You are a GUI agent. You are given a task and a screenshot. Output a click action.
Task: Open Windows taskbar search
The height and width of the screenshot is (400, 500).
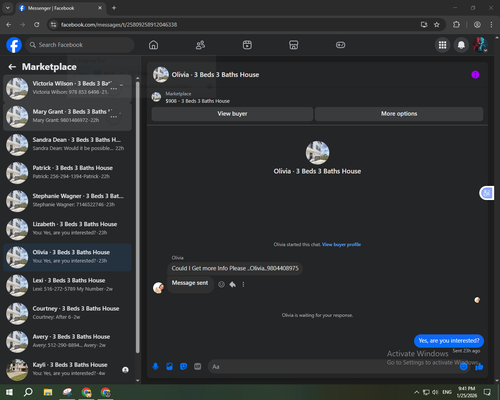point(28,392)
